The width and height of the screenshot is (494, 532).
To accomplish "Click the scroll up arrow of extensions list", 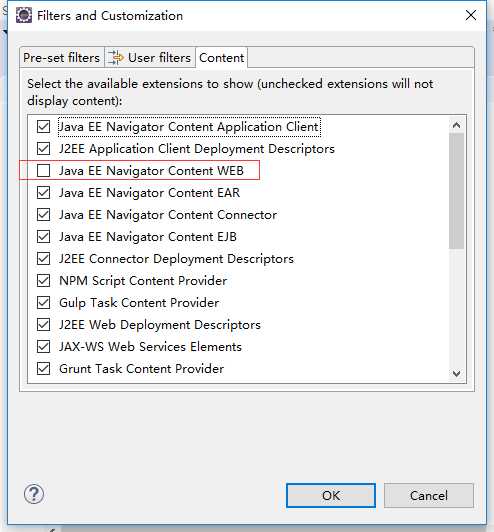I will [456, 125].
